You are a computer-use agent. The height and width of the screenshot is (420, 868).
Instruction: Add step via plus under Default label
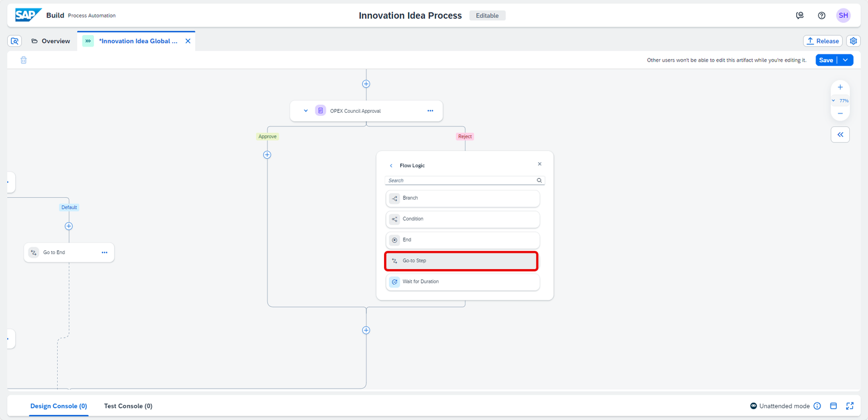pyautogui.click(x=69, y=226)
